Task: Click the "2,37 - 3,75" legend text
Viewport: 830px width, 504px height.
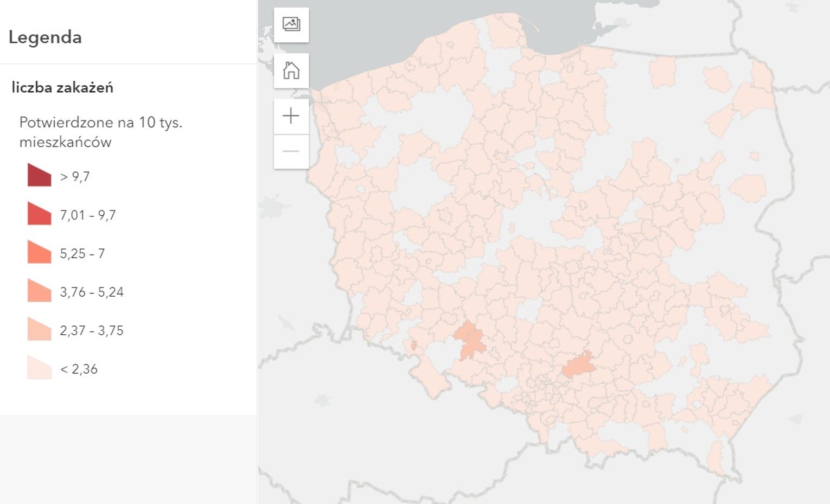Action: coord(92,330)
